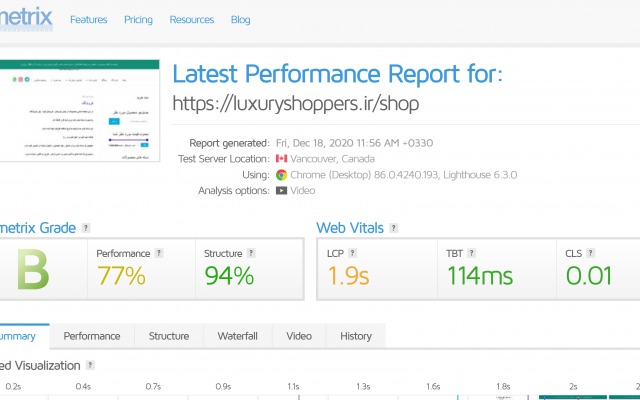Click the Speed Visualization help icon

click(90, 365)
